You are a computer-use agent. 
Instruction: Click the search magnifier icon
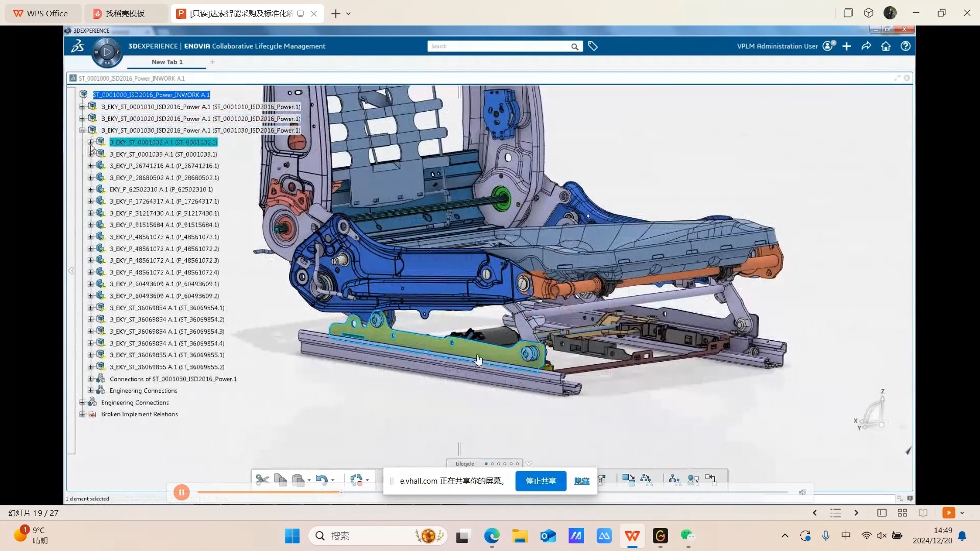(x=575, y=47)
